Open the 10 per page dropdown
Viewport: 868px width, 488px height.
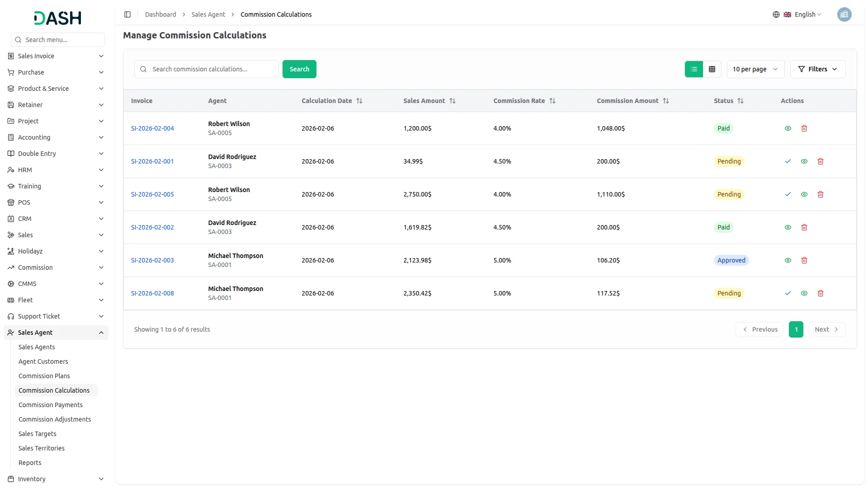[x=755, y=69]
